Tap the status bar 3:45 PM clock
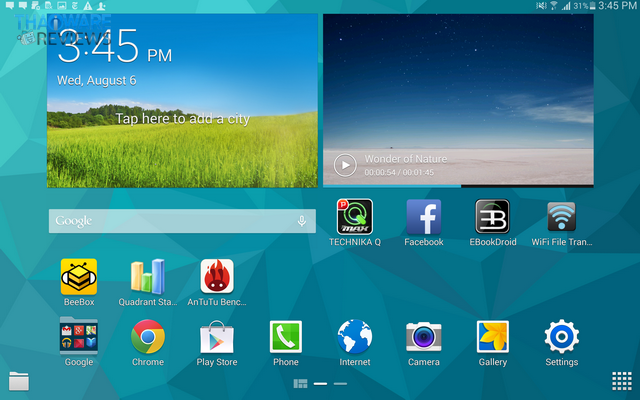The image size is (640, 400). pos(618,6)
